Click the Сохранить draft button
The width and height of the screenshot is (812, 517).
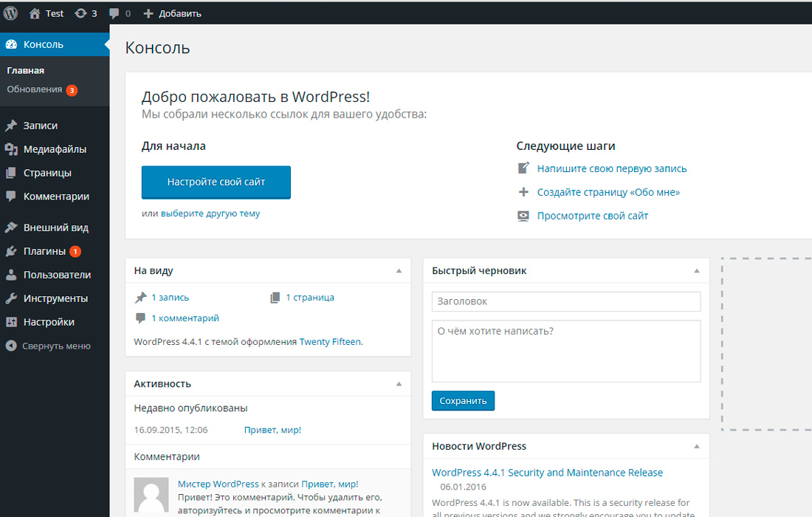tap(463, 401)
